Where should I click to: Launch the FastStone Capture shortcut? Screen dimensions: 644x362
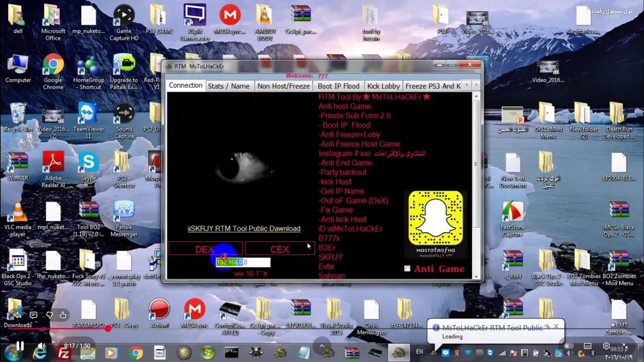pos(513,219)
